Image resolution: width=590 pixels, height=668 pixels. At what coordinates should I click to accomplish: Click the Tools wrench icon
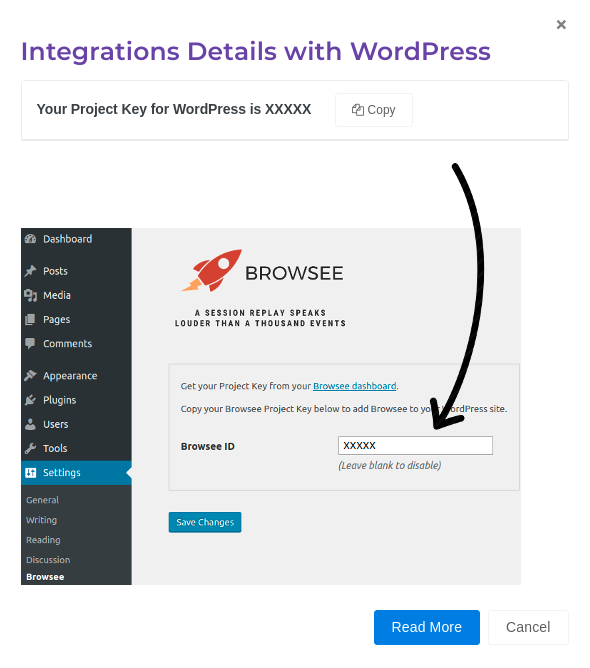click(30, 448)
